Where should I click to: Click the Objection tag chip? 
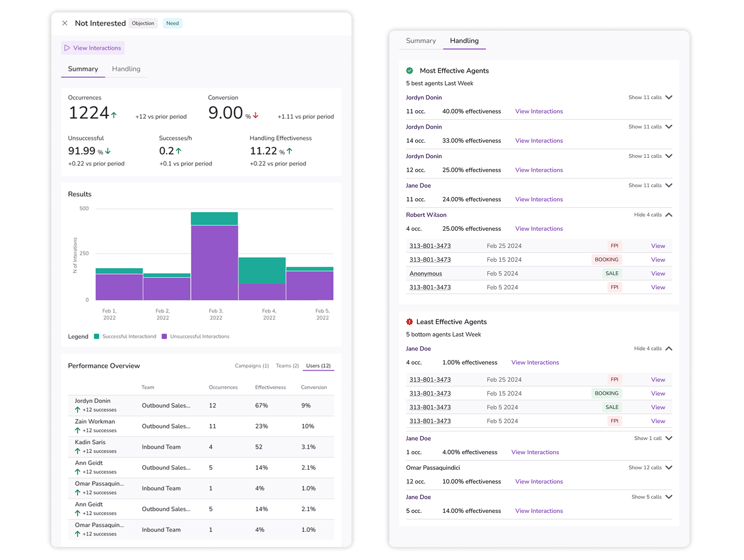coord(143,23)
